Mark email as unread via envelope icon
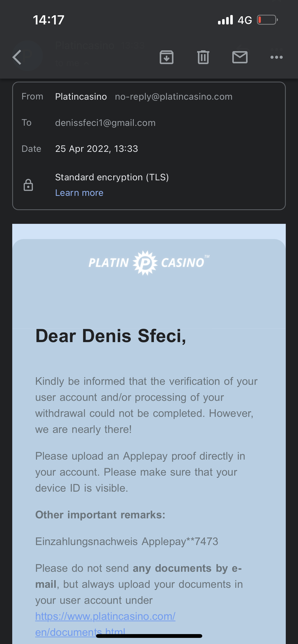 coord(240,57)
